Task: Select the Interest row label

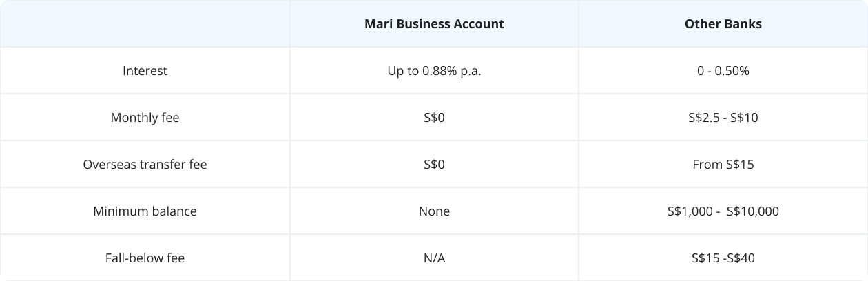Action: [x=145, y=71]
